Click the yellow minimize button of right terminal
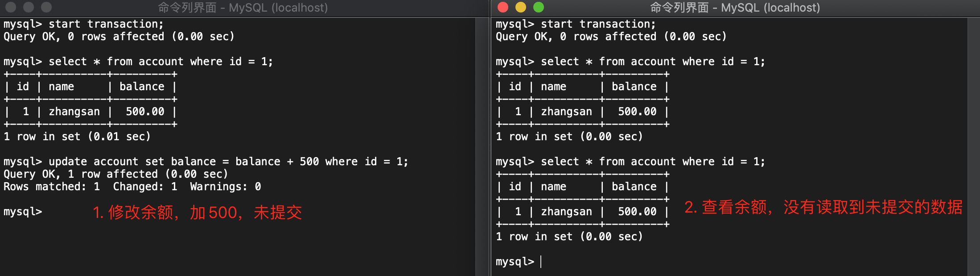980x276 pixels. 521,7
